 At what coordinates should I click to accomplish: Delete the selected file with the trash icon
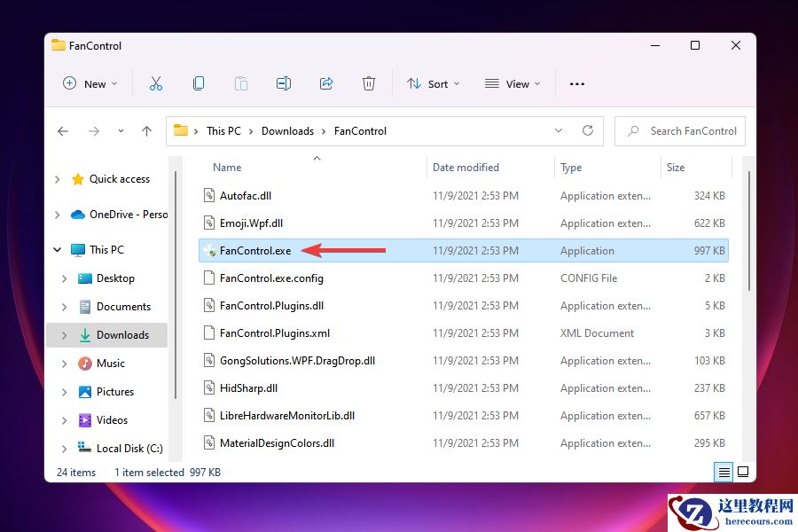(368, 82)
